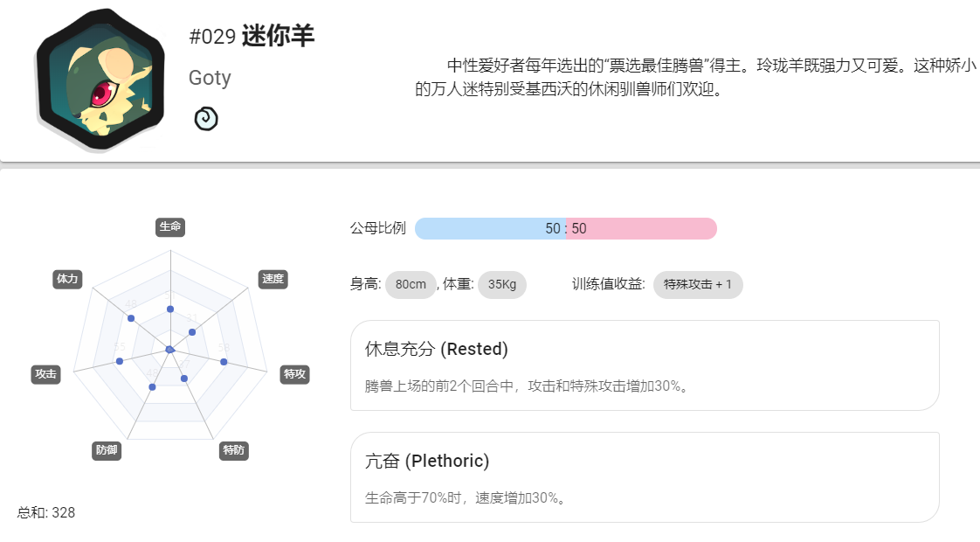This screenshot has height=542, width=980.
Task: Select the 速度 stat label on the radar chart
Action: pos(273,279)
